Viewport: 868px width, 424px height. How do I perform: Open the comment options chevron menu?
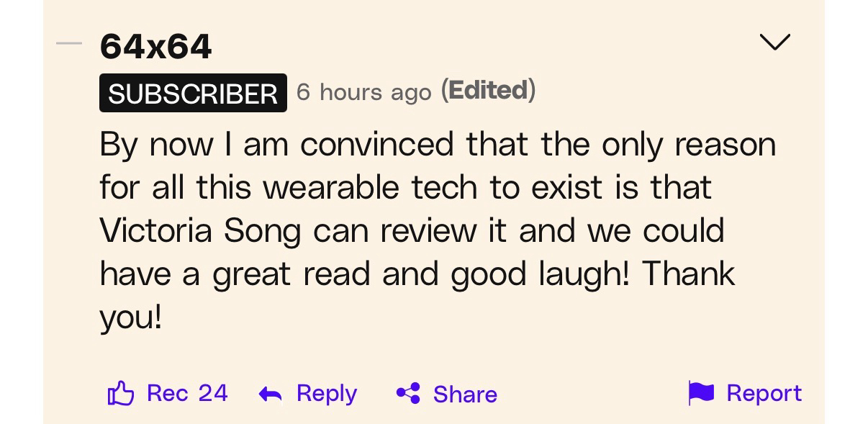(x=774, y=42)
